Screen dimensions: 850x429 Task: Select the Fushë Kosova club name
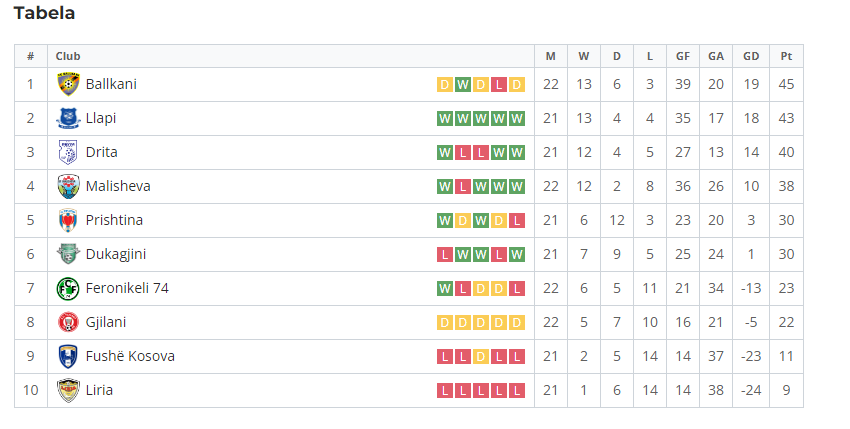(130, 356)
